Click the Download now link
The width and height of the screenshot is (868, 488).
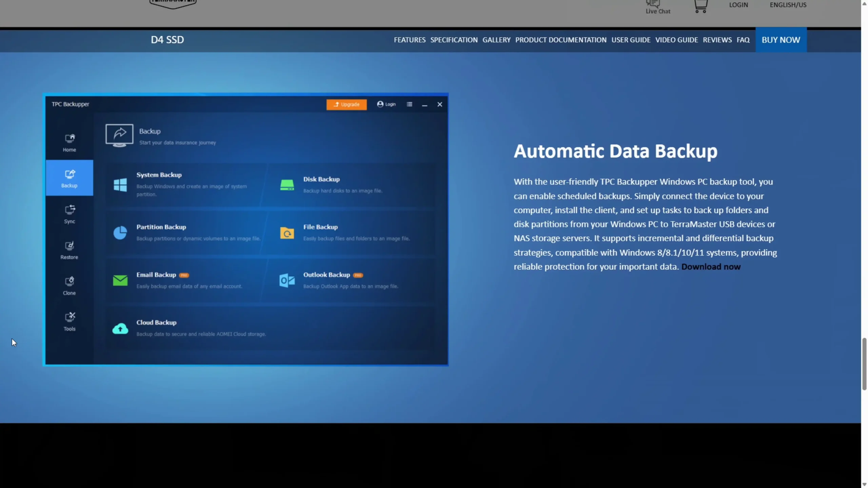coord(711,267)
